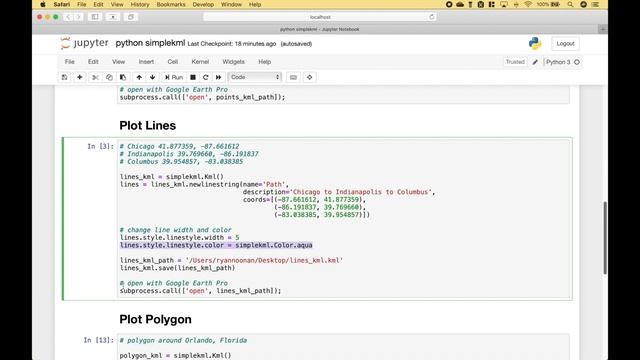Open the Apple menu
This screenshot has height=360, width=640.
[x=42, y=4]
